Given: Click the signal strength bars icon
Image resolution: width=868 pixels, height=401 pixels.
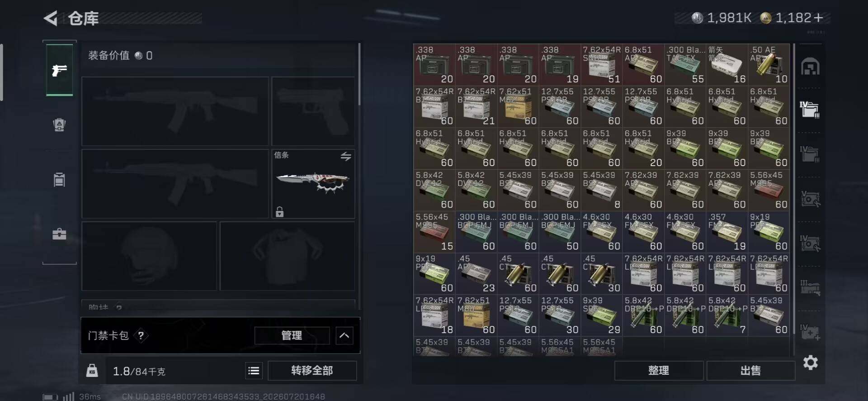Looking at the screenshot, I should point(69,396).
